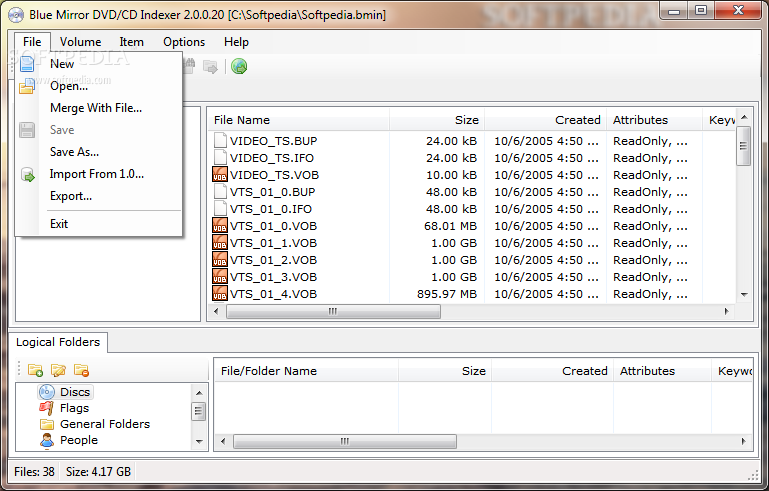Click the VOB icon of VIDEO_TS.VOB
This screenshot has width=769, height=491.
(220, 175)
